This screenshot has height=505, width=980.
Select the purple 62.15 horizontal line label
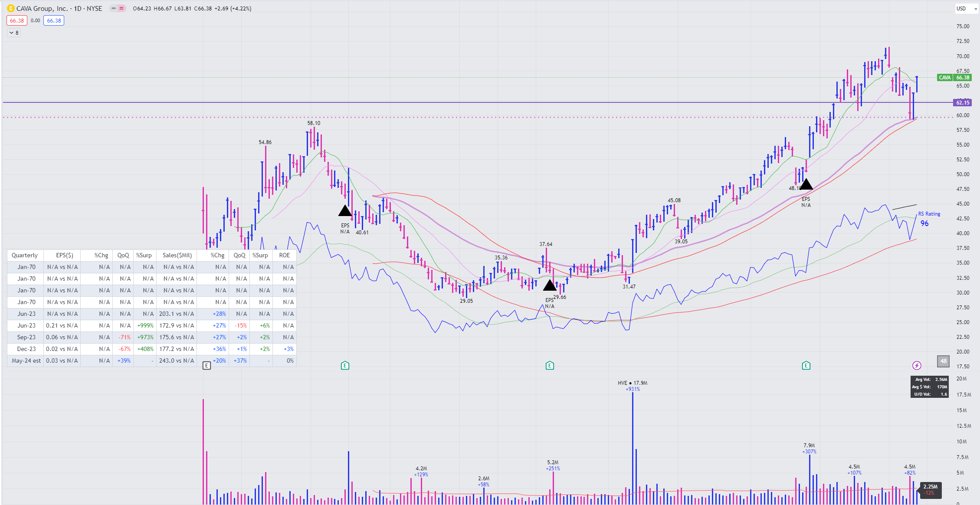(963, 103)
